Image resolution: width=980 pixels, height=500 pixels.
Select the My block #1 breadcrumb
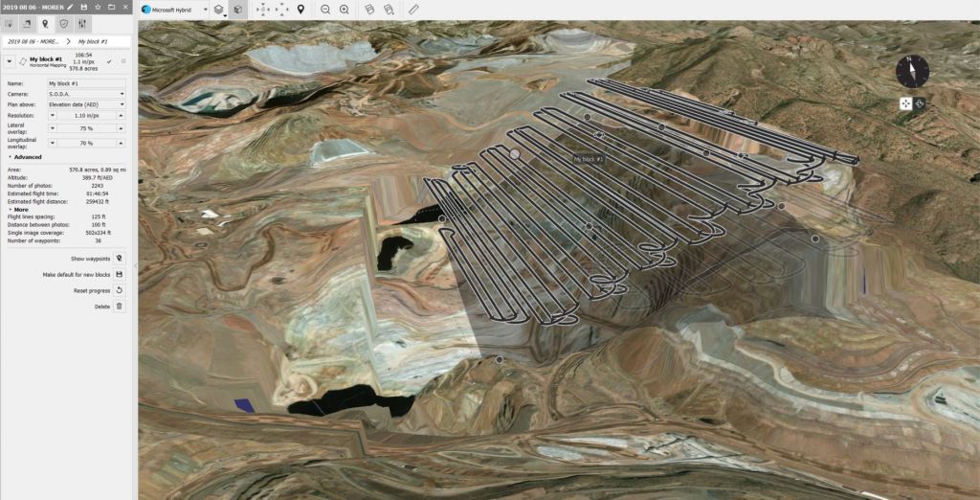(93, 41)
